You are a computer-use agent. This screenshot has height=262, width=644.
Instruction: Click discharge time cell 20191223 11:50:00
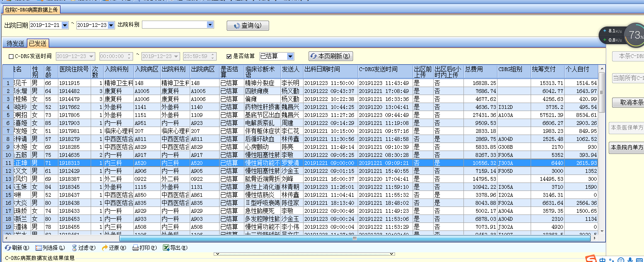[330, 83]
